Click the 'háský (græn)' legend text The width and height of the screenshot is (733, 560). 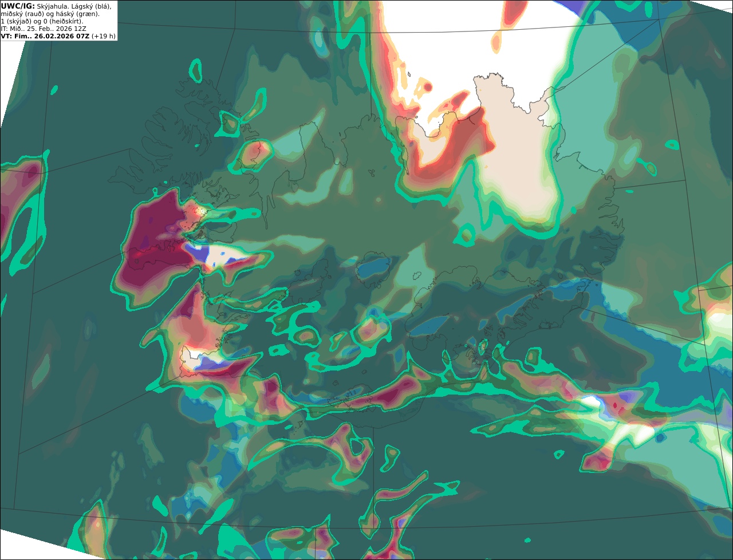pyautogui.click(x=77, y=14)
